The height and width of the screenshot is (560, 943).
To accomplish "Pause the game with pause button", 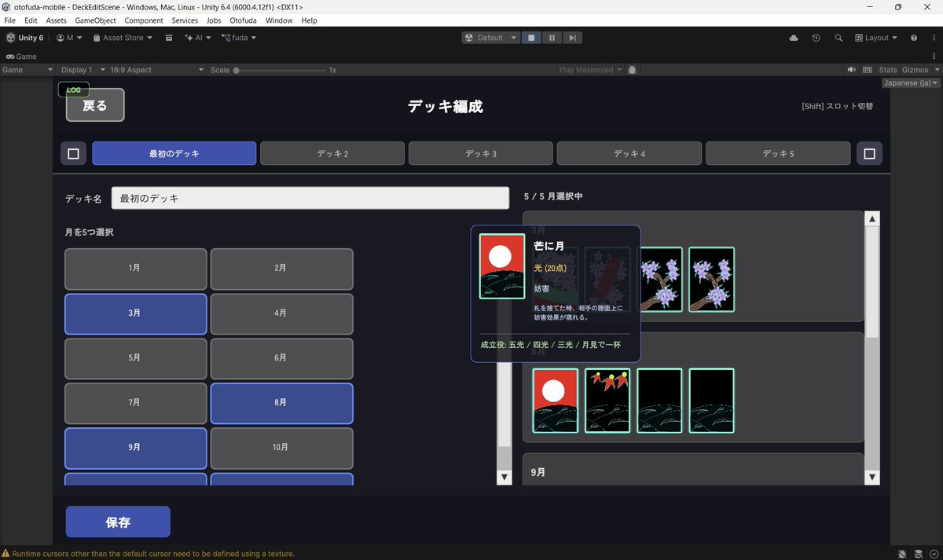I will tap(552, 38).
